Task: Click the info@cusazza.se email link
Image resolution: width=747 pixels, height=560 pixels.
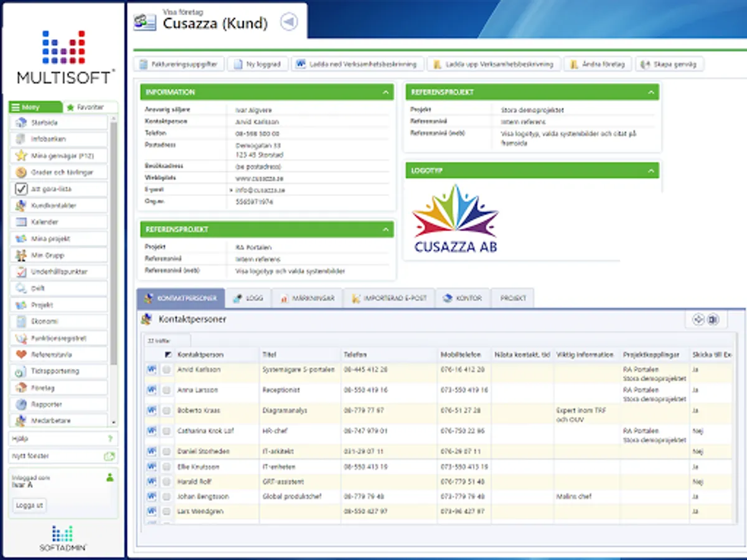Action: click(x=260, y=190)
